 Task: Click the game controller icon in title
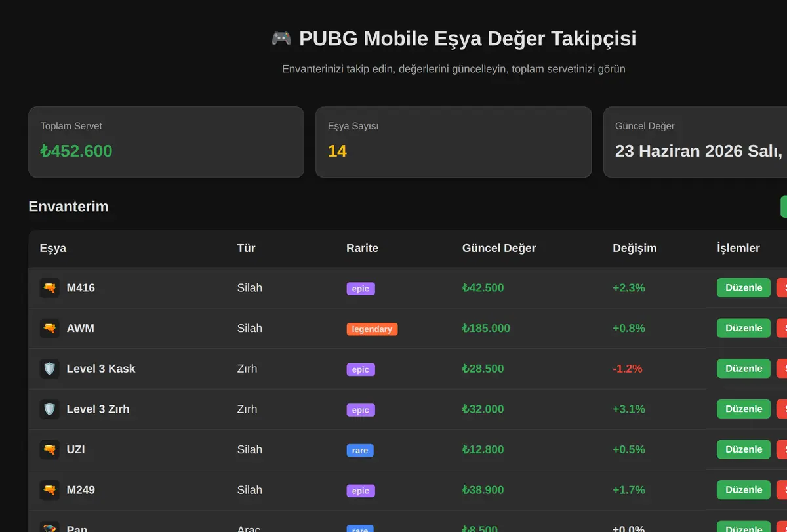click(281, 38)
